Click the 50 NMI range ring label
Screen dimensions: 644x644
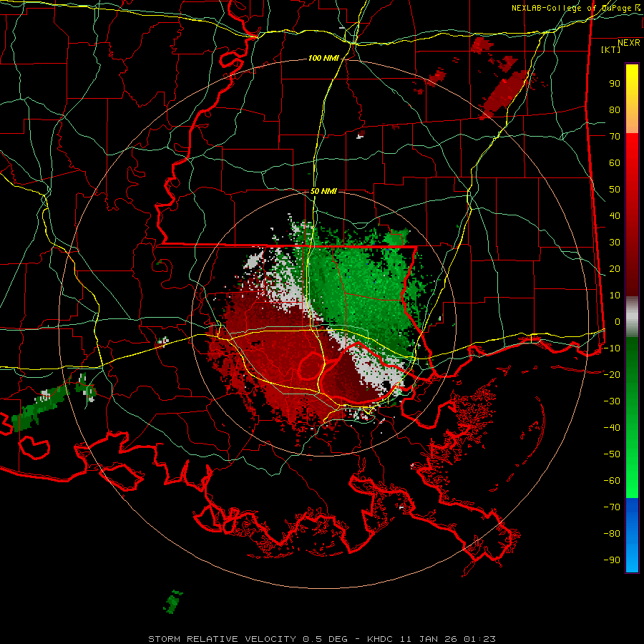pos(323,191)
